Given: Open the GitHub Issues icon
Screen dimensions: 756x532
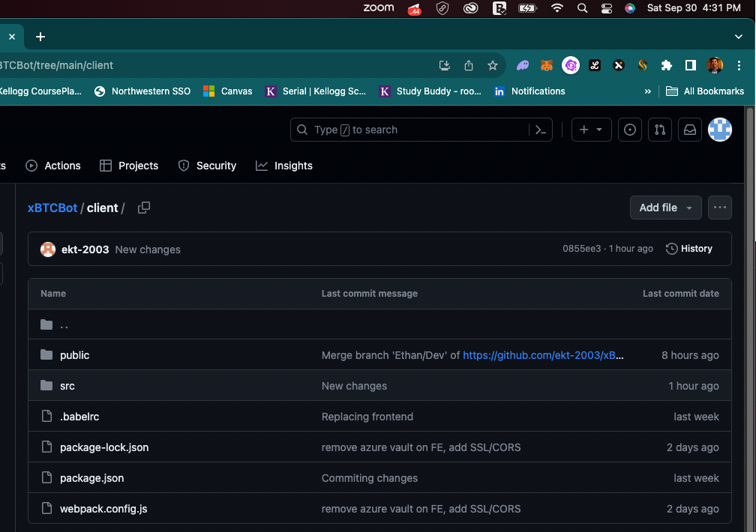Looking at the screenshot, I should tap(630, 130).
